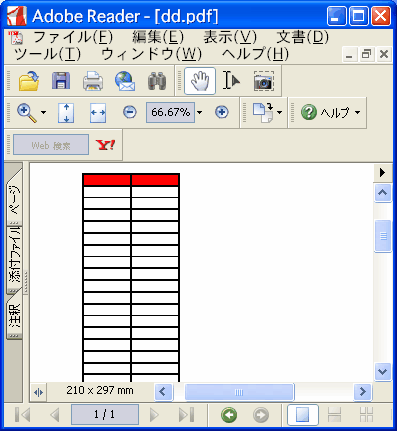Restore the inner dd.pdf document window
Viewport: 397px width, 431px height.
[366, 54]
